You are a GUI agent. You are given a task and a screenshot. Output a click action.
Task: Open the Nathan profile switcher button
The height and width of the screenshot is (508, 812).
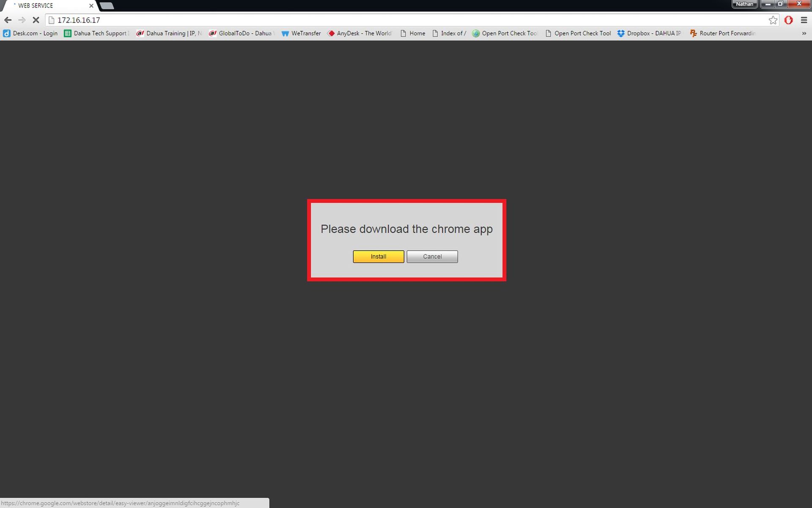point(744,4)
